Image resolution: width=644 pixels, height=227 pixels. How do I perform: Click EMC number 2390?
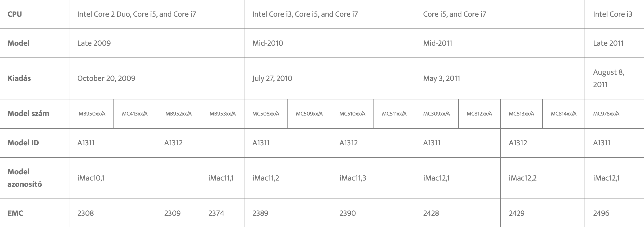347,213
